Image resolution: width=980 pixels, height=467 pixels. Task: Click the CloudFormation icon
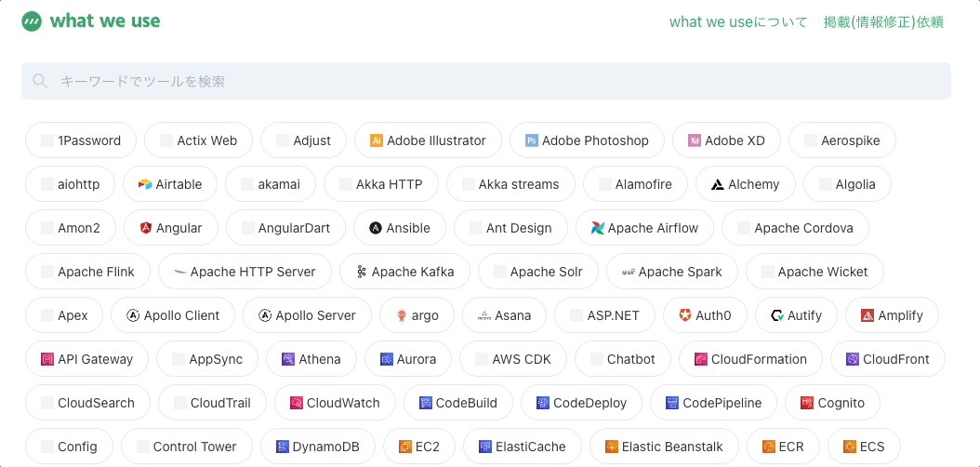point(701,359)
